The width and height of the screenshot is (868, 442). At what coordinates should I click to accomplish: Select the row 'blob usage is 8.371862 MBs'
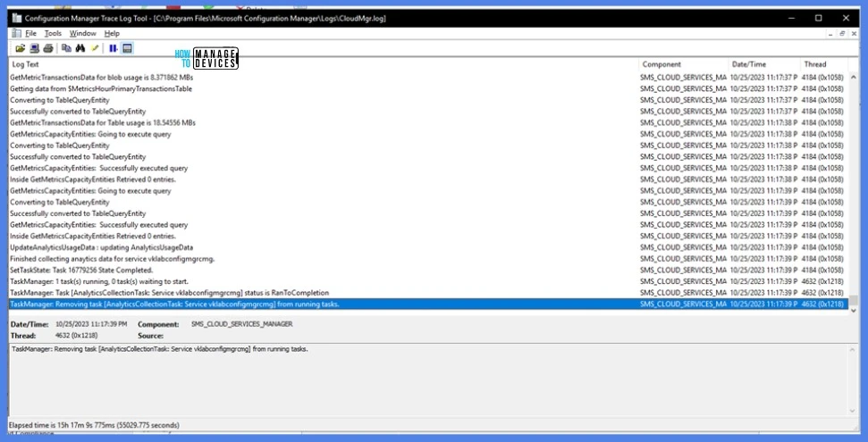(x=428, y=78)
